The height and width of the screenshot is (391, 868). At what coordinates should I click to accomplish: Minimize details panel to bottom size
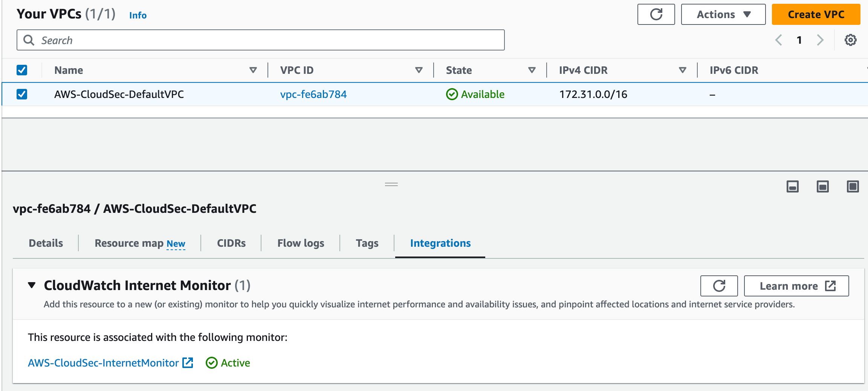793,186
